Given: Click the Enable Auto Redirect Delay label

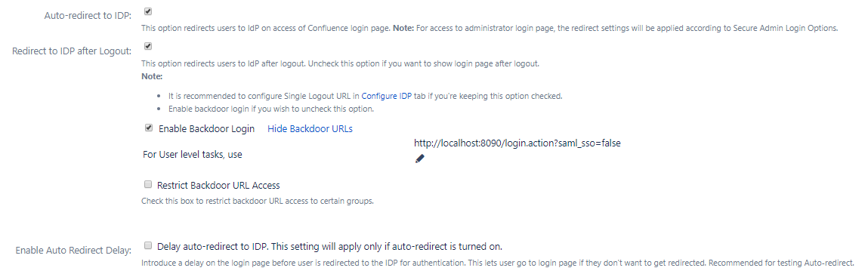Looking at the screenshot, I should [x=73, y=251].
